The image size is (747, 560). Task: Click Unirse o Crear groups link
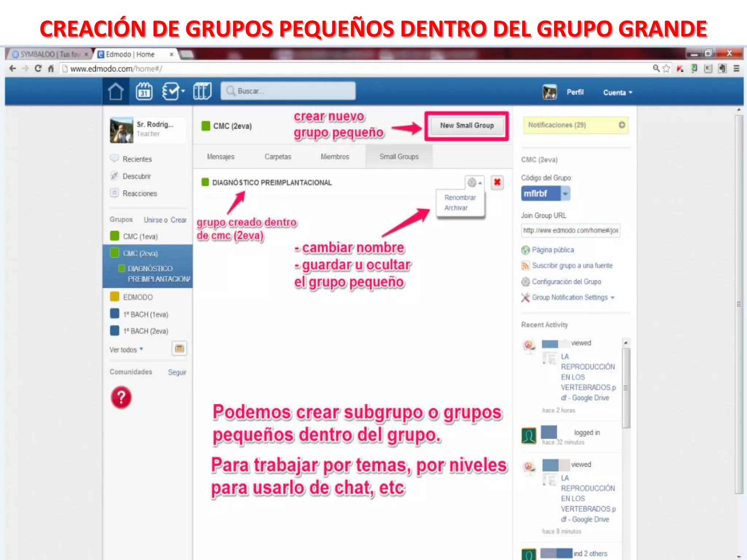pos(165,220)
